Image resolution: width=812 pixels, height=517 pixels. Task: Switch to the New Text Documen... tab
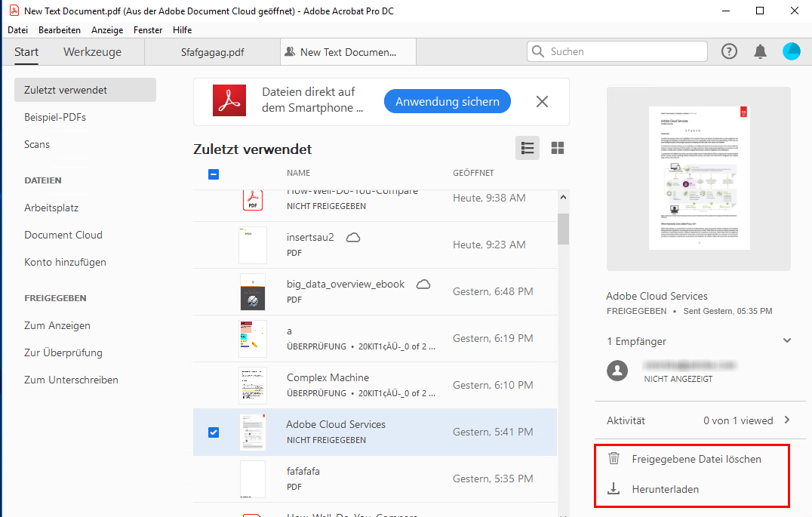pyautogui.click(x=348, y=52)
